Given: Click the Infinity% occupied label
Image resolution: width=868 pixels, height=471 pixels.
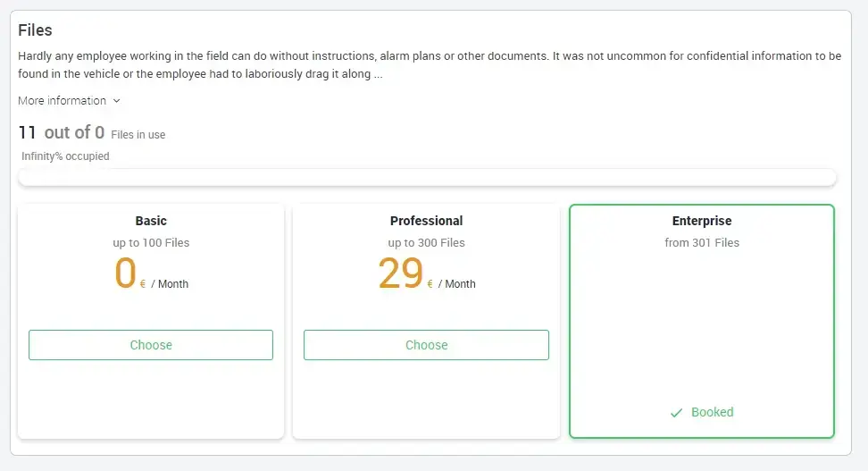Looking at the screenshot, I should pyautogui.click(x=65, y=156).
